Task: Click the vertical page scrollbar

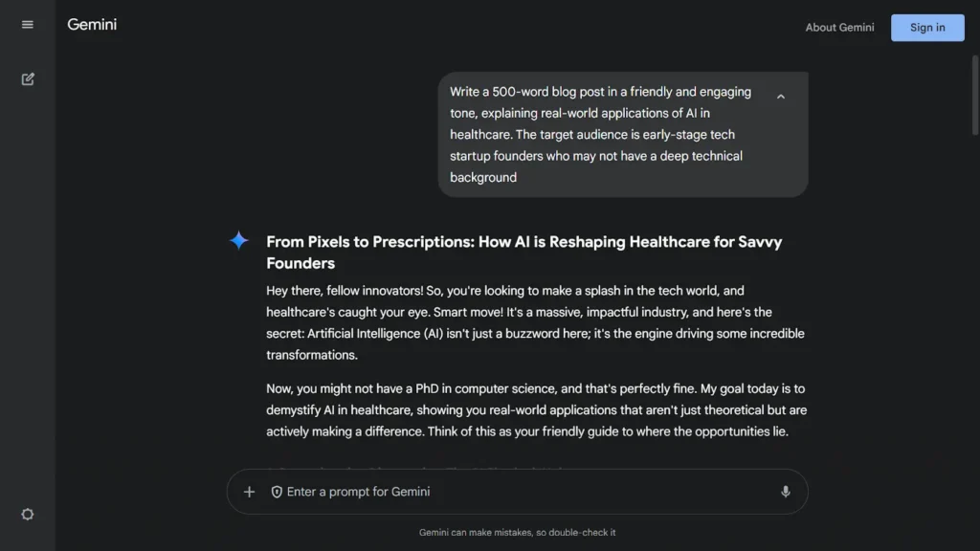Action: click(x=975, y=95)
